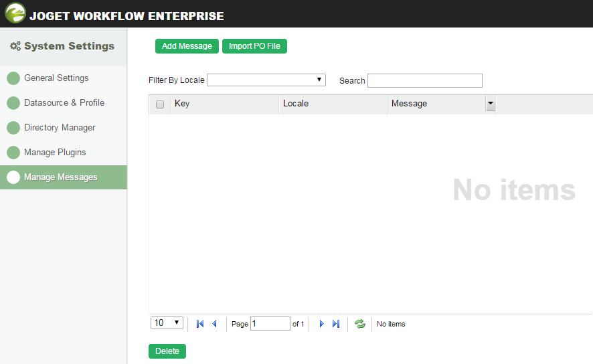The width and height of the screenshot is (593, 364).
Task: Open the Message column options arrow
Action: pyautogui.click(x=491, y=103)
